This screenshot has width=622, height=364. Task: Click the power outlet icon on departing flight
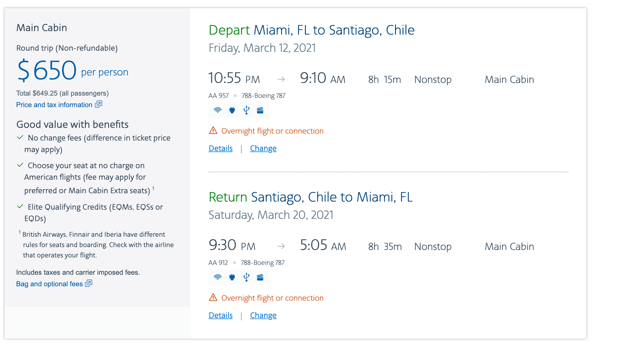[232, 110]
